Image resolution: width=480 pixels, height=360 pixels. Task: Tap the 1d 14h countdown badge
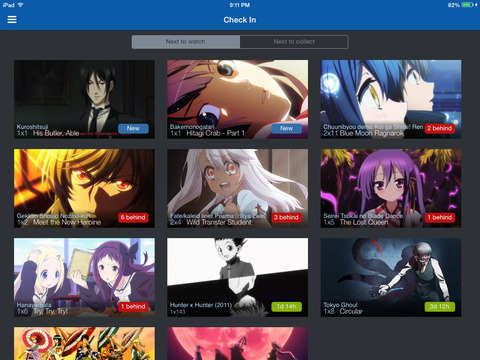[x=286, y=306]
